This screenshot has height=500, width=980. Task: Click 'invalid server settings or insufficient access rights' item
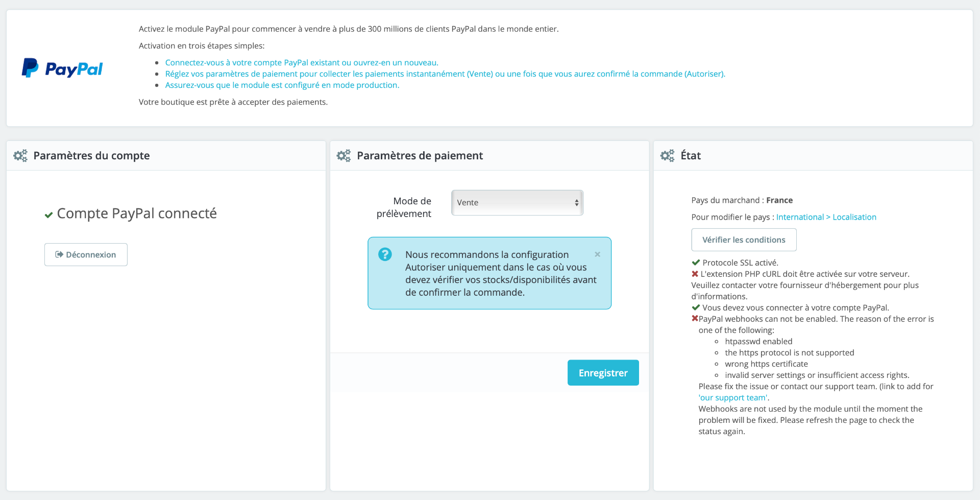817,375
